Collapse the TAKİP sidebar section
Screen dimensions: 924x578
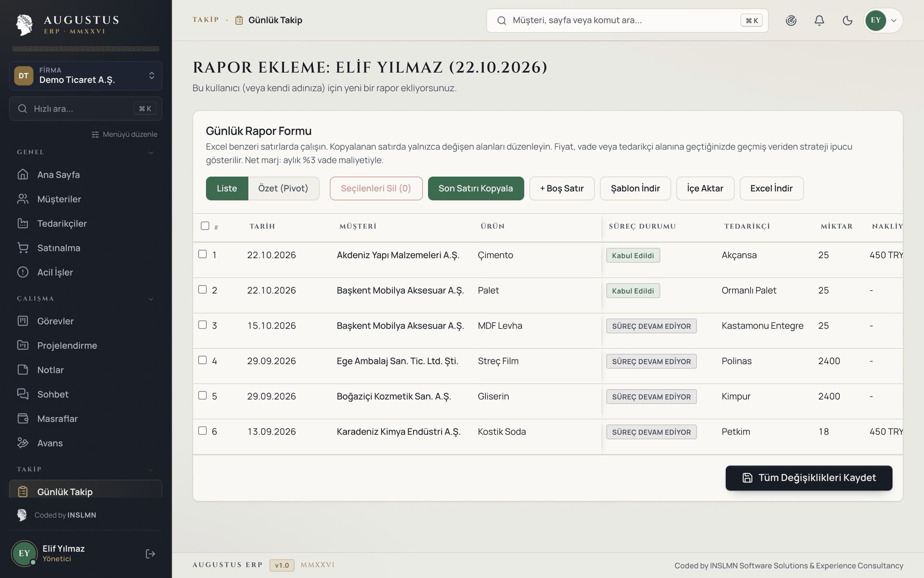pos(151,470)
